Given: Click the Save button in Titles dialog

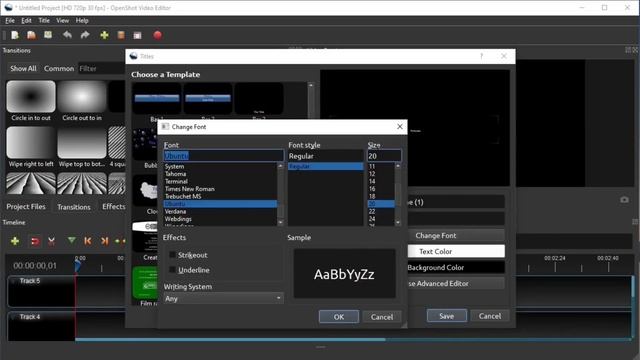Looking at the screenshot, I should [x=447, y=316].
